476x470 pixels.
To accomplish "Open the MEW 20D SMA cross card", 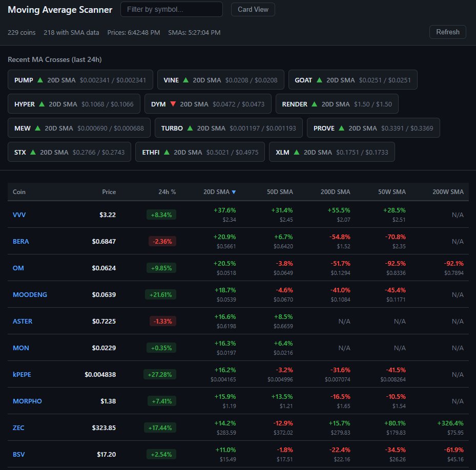I will 79,128.
